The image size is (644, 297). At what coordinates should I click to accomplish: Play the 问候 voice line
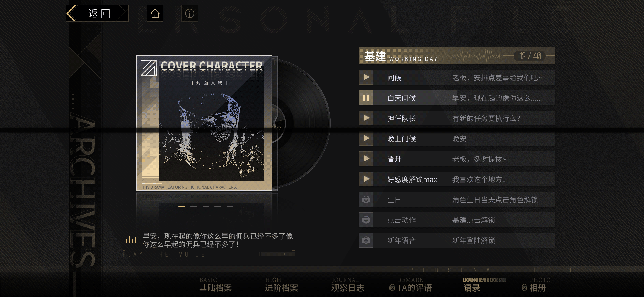tap(366, 77)
